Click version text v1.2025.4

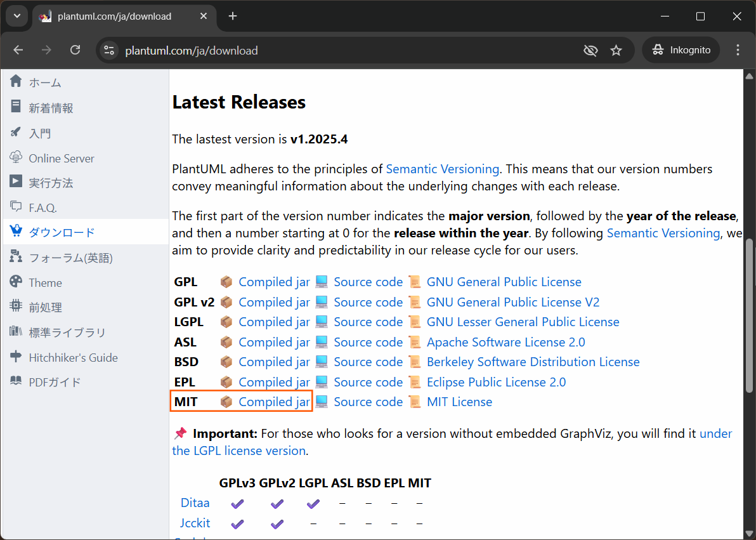click(318, 140)
